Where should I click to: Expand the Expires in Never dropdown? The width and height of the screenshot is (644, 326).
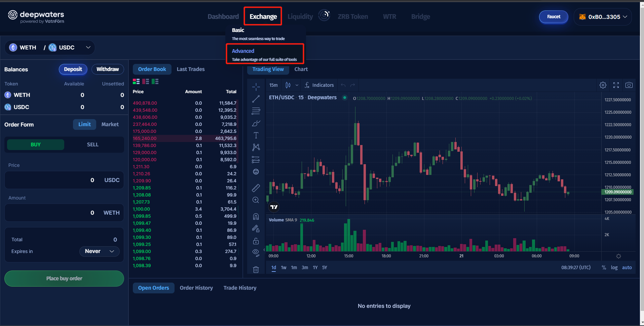[x=99, y=251]
